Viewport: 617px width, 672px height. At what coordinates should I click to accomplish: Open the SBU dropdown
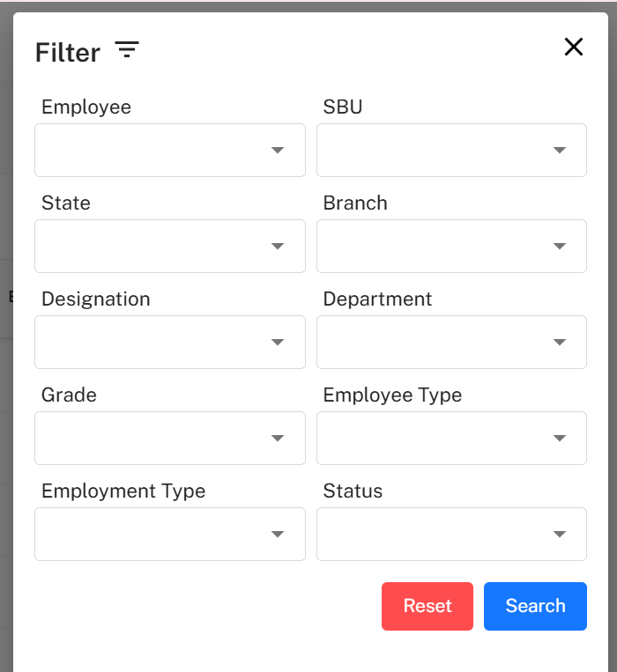pos(451,150)
